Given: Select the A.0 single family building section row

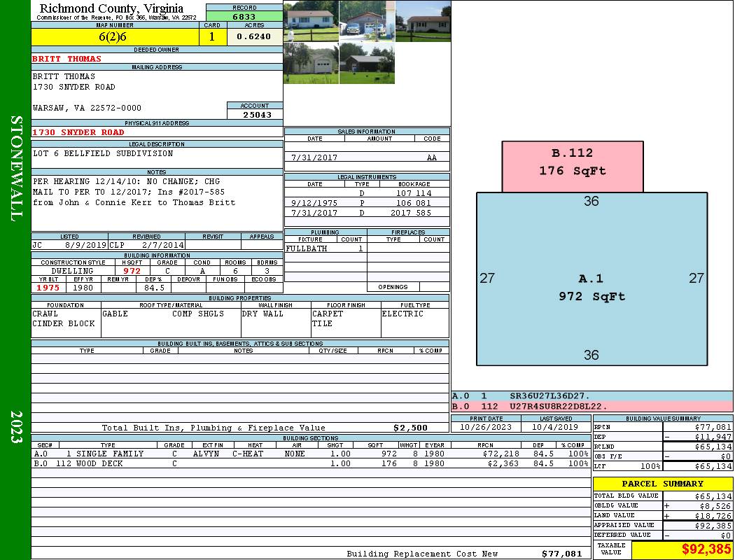Looking at the screenshot, I should [x=311, y=454].
